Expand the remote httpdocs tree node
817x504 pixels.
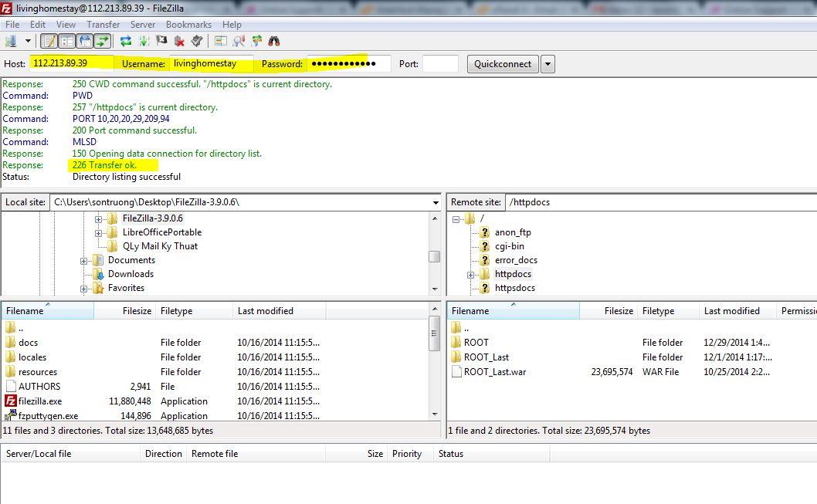click(470, 275)
